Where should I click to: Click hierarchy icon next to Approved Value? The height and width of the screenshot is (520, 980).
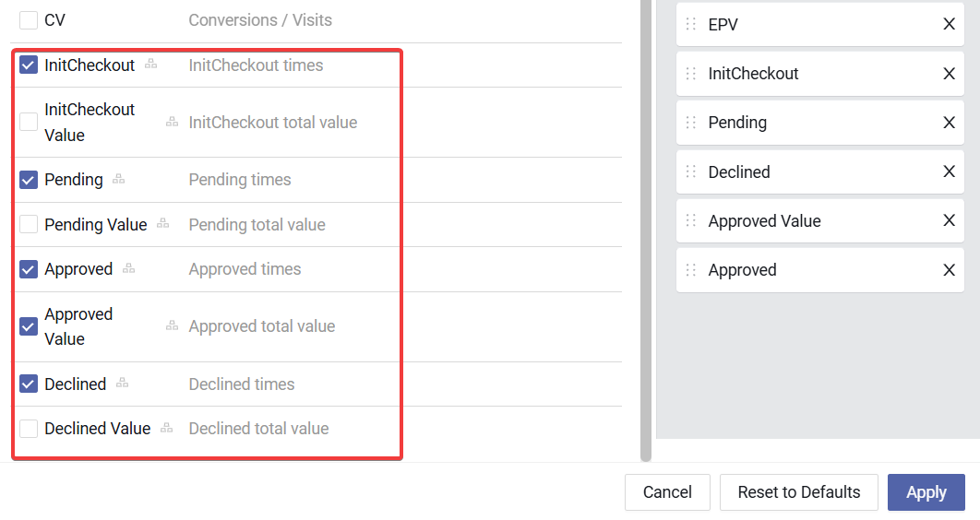tap(172, 325)
